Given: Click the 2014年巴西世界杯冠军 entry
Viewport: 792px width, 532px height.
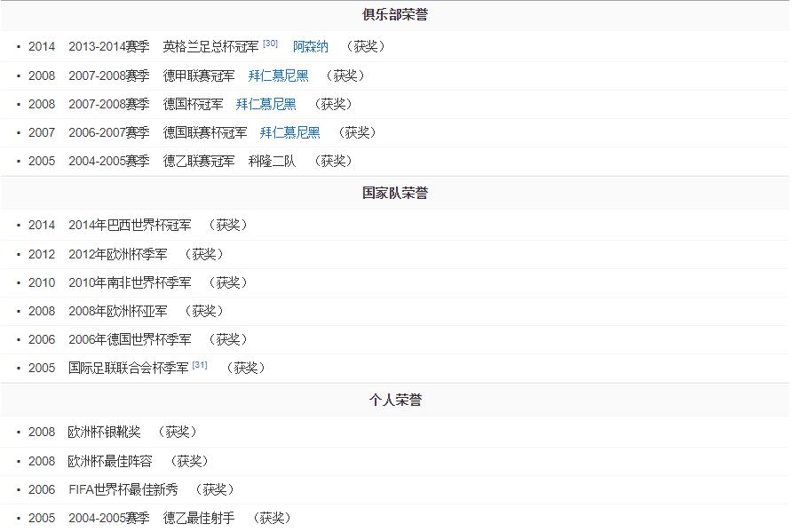Looking at the screenshot, I should (131, 225).
